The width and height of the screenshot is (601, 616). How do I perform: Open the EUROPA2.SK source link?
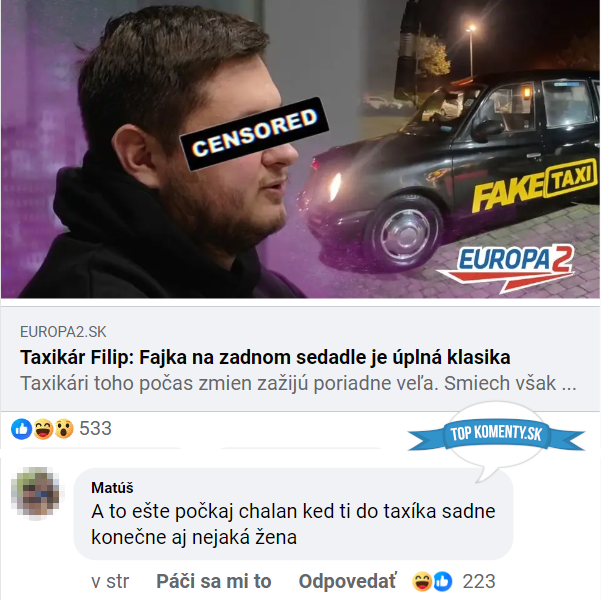(63, 332)
